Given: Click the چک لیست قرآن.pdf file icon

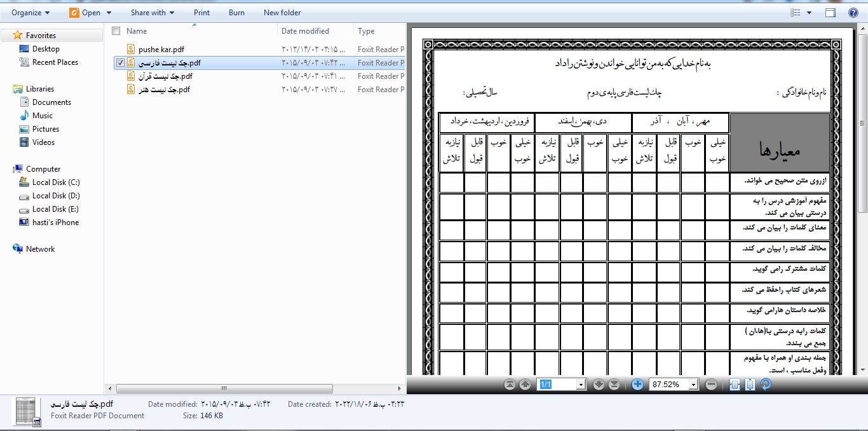Looking at the screenshot, I should [x=131, y=76].
